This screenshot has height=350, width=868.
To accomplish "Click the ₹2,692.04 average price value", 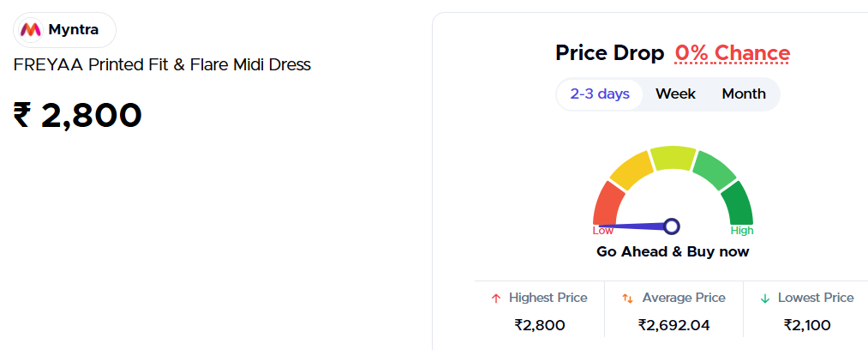I will coord(673,325).
